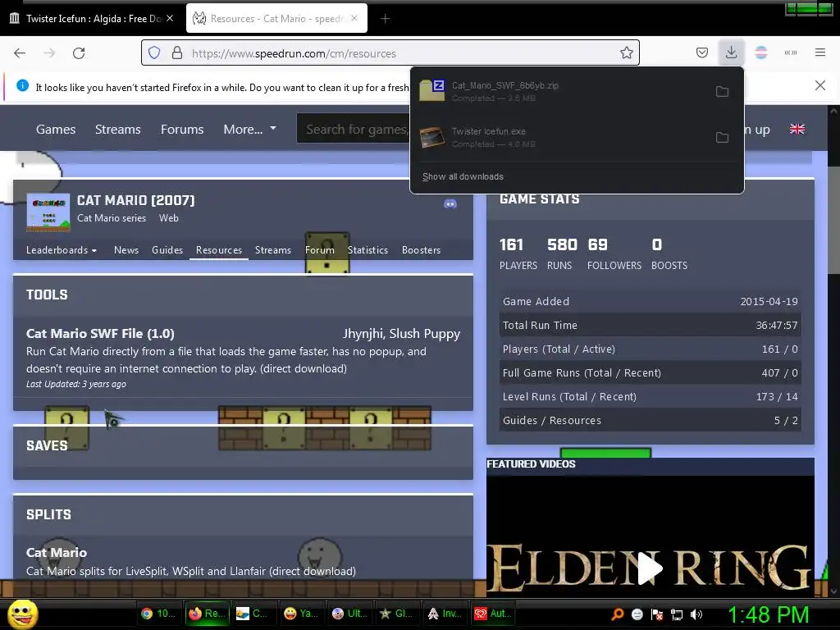840x630 pixels.
Task: Switch to Chrome taskbar item
Action: coord(158,614)
